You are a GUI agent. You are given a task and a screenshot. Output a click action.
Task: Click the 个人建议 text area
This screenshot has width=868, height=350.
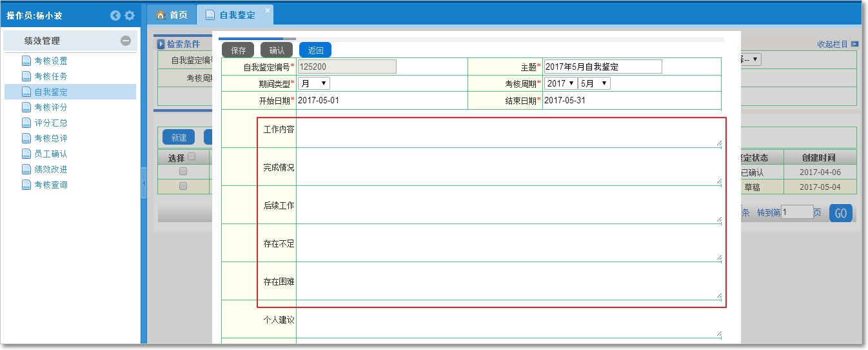tap(509, 320)
